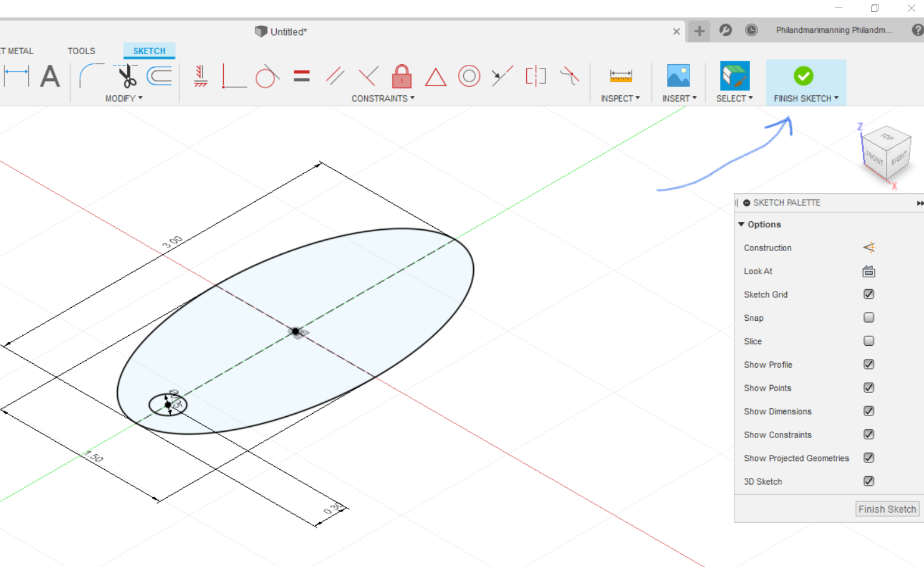Open the Text tool
Image resolution: width=924 pixels, height=567 pixels.
50,76
